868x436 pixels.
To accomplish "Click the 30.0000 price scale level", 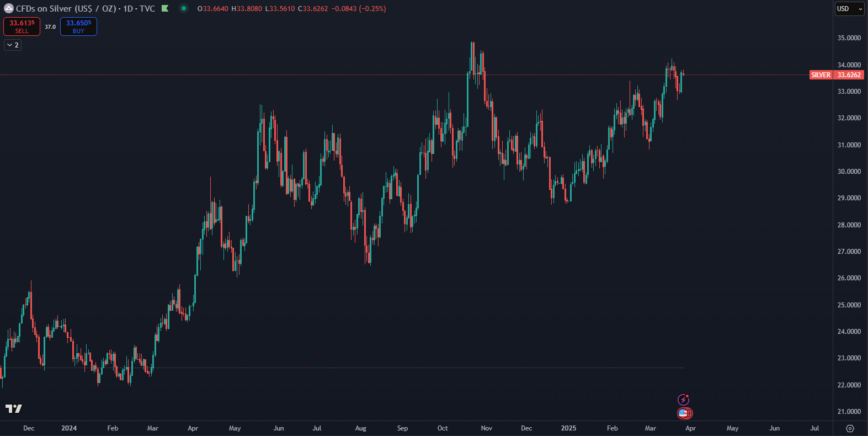I will (849, 172).
